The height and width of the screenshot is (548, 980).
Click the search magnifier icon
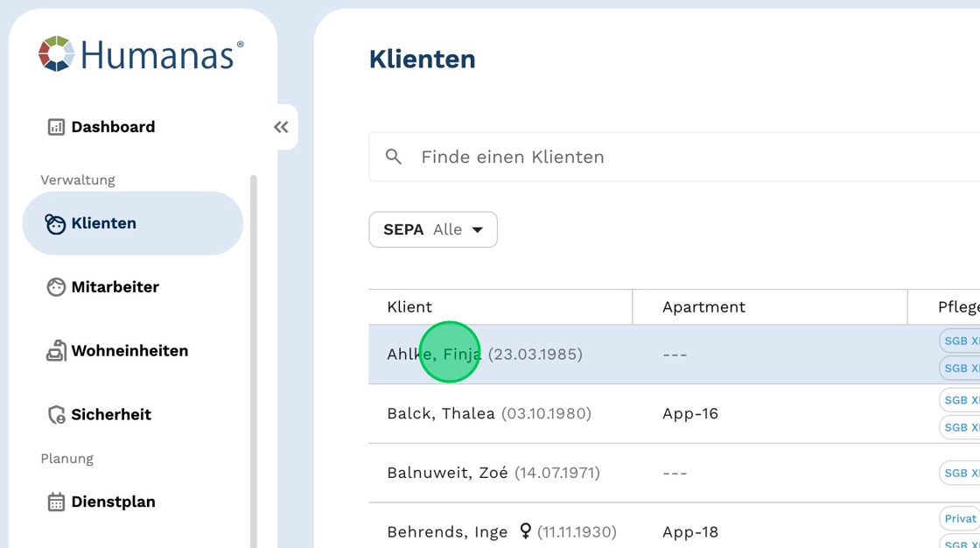coord(394,157)
